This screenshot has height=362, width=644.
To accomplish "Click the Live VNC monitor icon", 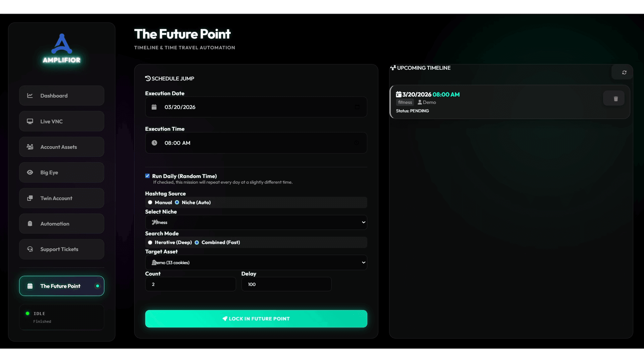I will [x=30, y=121].
